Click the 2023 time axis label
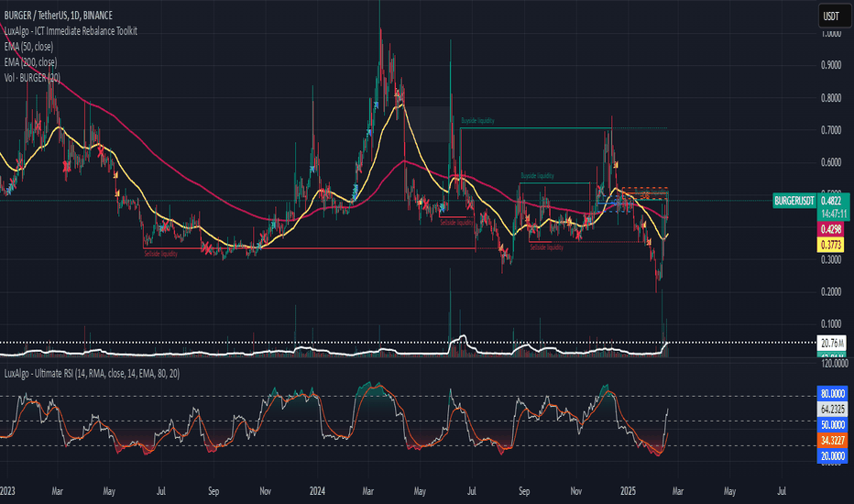 pyautogui.click(x=7, y=491)
